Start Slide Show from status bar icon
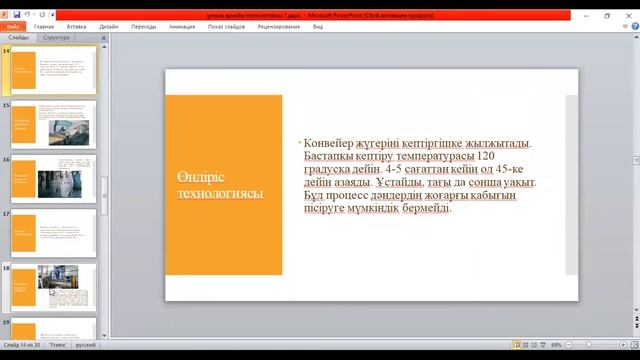The width and height of the screenshot is (640, 360). click(x=543, y=345)
